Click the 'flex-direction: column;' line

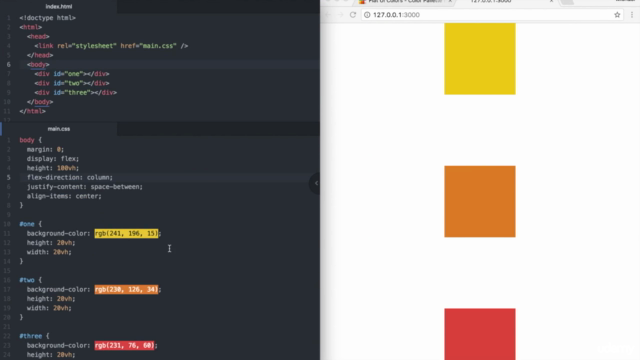[70, 178]
